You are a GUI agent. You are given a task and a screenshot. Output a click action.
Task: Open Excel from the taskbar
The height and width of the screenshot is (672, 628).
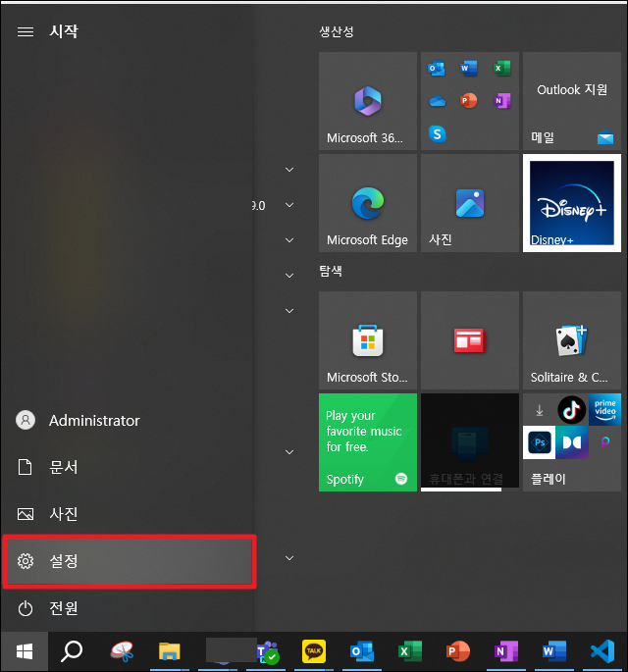[x=410, y=651]
